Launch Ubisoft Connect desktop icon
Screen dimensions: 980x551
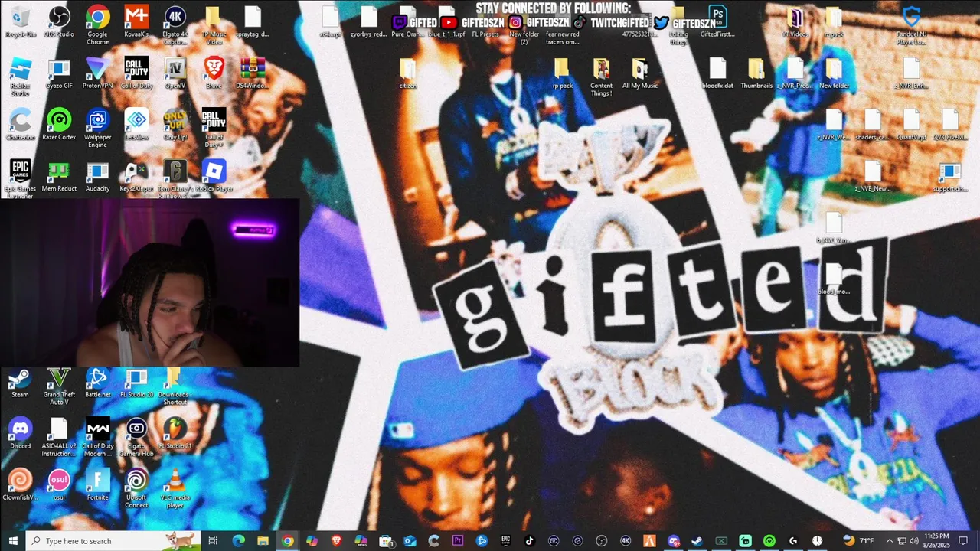pyautogui.click(x=136, y=488)
